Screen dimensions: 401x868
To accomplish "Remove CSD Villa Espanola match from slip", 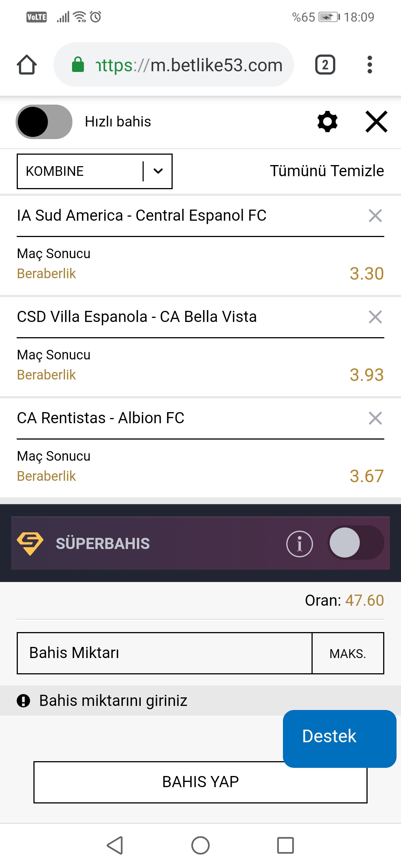I will [375, 317].
